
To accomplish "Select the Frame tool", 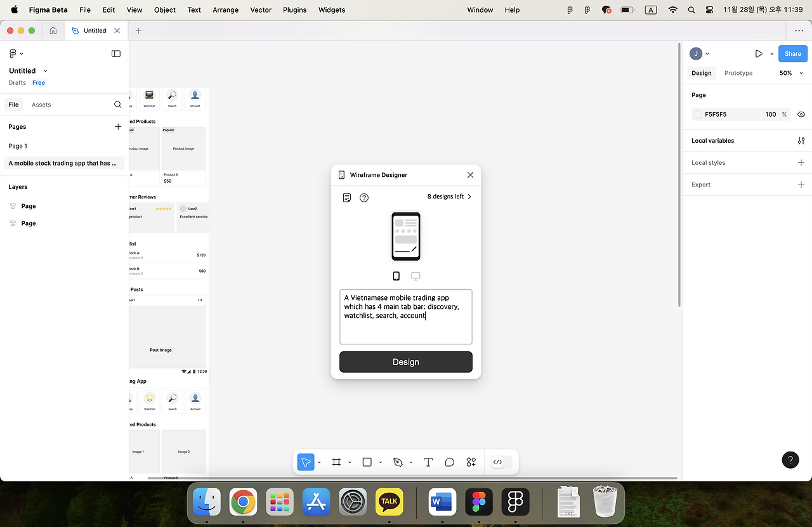I will click(337, 462).
